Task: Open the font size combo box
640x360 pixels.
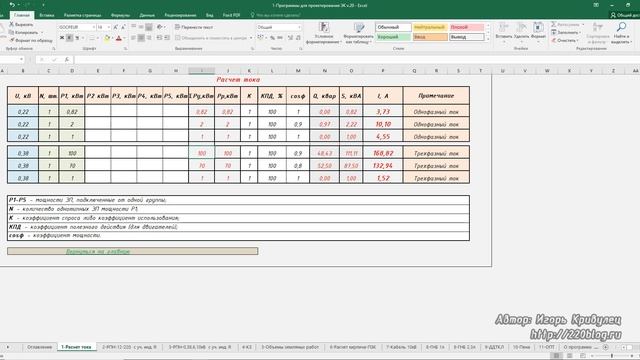Action: coord(103,27)
